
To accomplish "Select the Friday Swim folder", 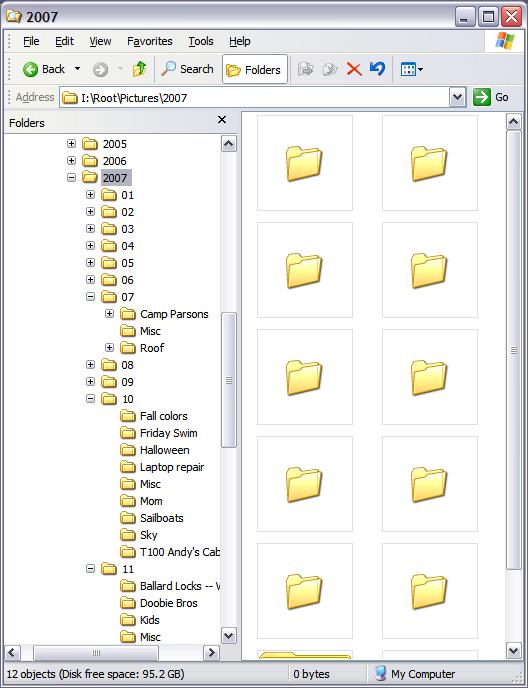I will pos(169,433).
